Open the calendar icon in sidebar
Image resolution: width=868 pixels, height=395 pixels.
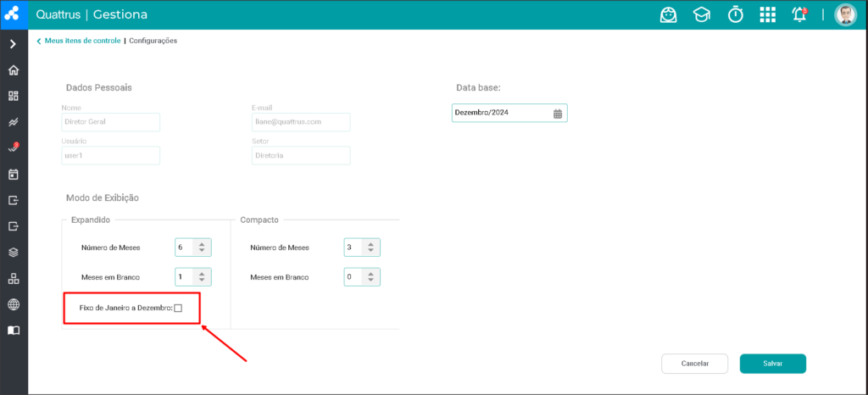click(x=14, y=175)
